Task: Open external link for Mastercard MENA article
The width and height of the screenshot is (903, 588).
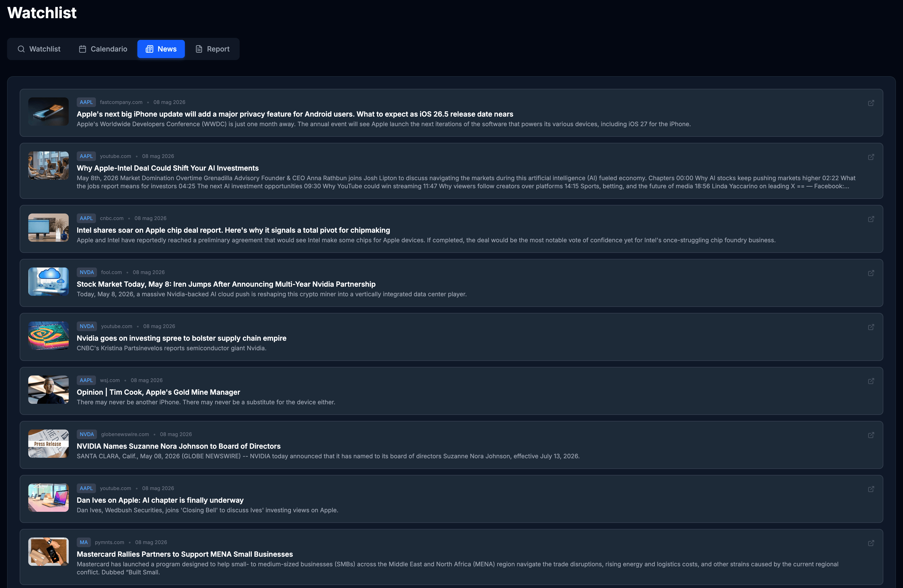Action: pos(871,543)
